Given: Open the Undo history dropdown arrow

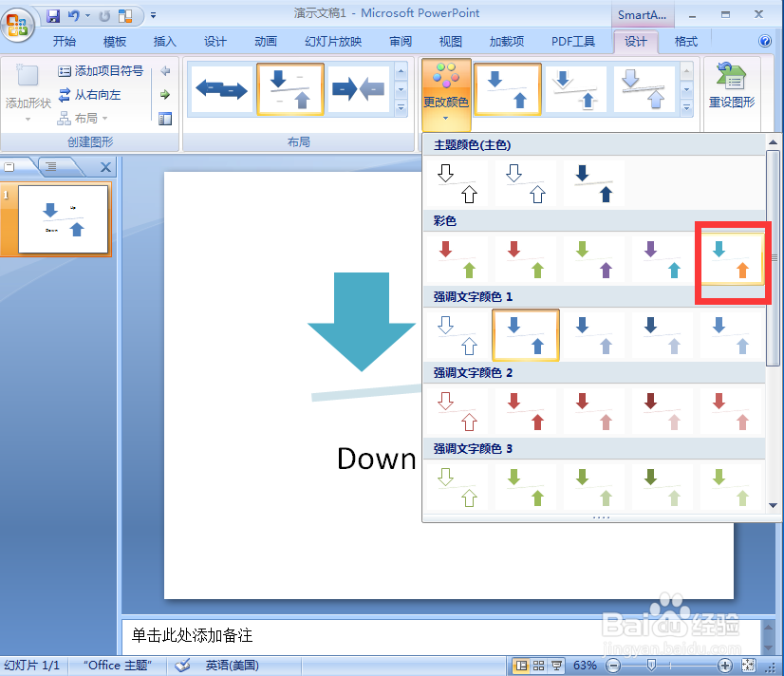Looking at the screenshot, I should tap(88, 16).
